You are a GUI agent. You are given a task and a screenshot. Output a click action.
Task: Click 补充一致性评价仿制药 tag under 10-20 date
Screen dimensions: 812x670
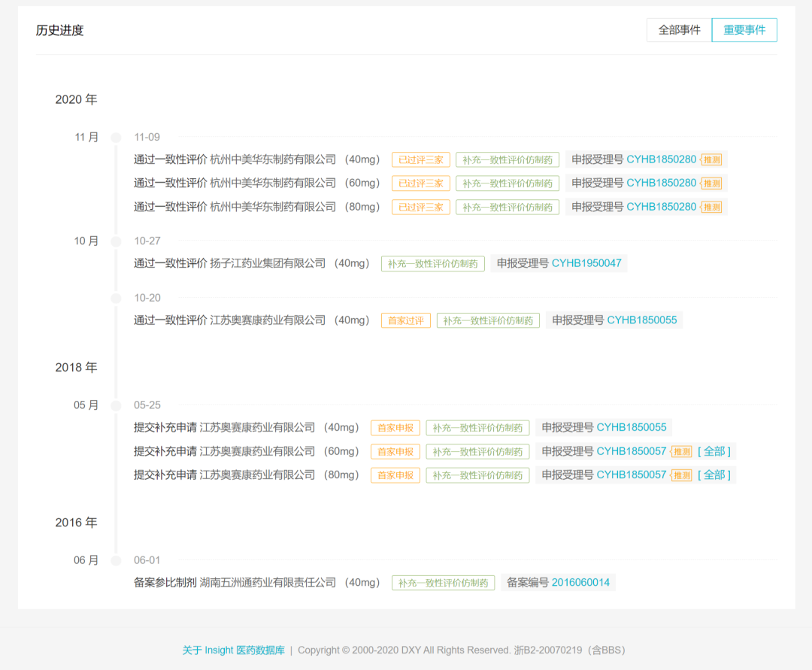coord(489,321)
